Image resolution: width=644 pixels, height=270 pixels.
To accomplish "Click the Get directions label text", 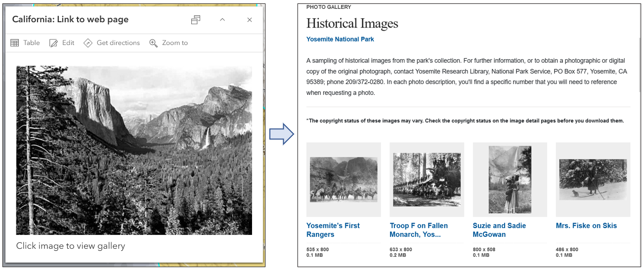I will (x=118, y=43).
